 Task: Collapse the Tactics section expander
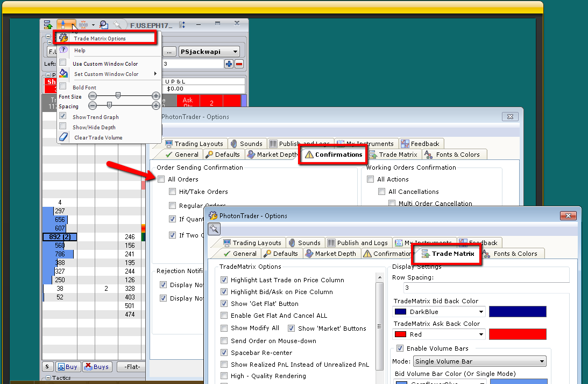48,378
